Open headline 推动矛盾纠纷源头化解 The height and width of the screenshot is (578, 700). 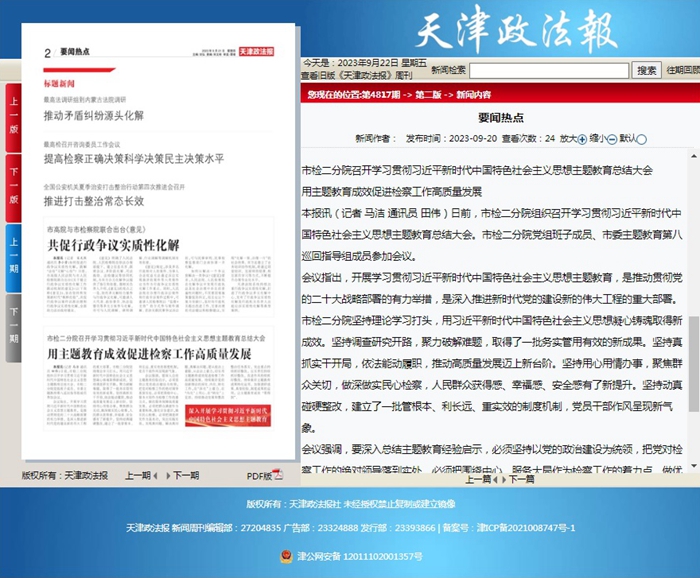click(x=94, y=116)
